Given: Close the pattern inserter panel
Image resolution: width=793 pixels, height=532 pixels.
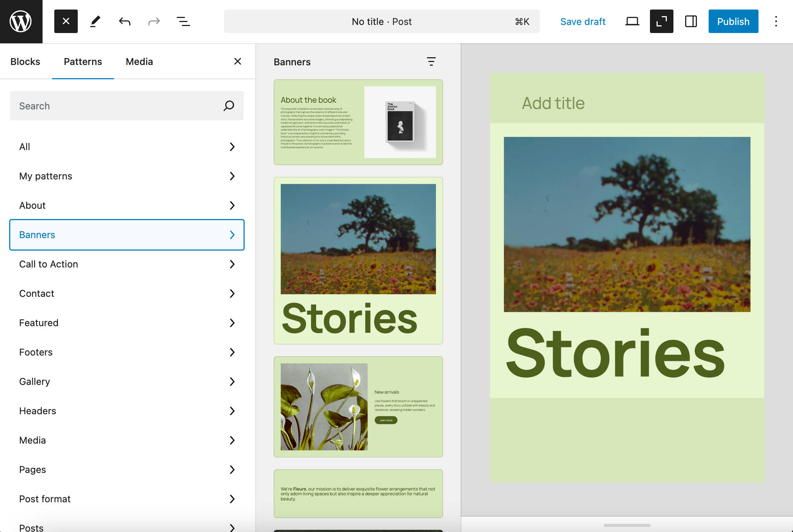Looking at the screenshot, I should click(238, 61).
